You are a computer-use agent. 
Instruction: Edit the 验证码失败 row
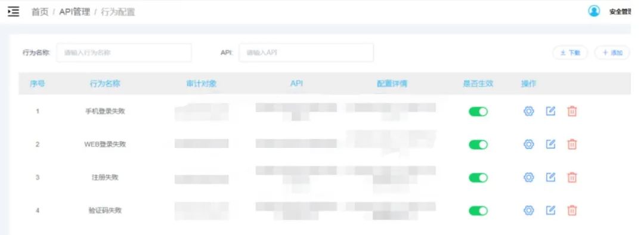550,211
